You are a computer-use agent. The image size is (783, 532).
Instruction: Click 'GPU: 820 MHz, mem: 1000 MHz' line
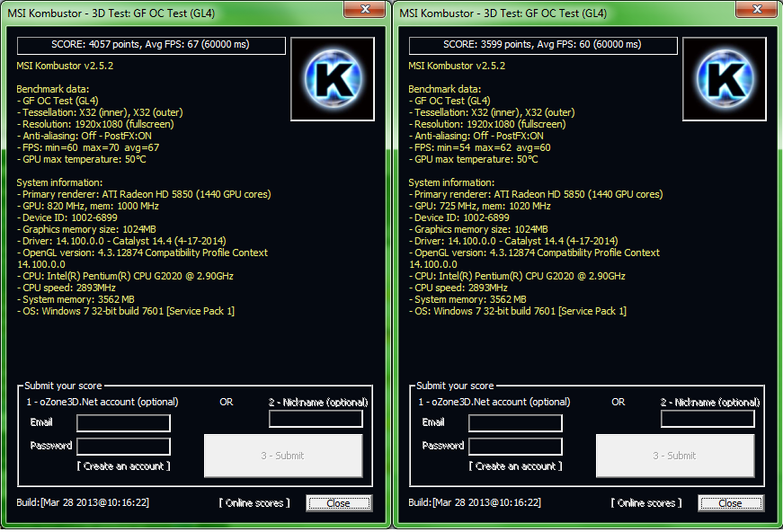tap(88, 206)
